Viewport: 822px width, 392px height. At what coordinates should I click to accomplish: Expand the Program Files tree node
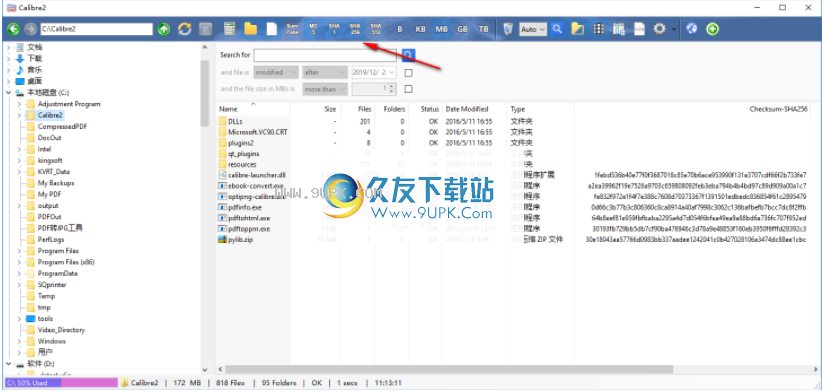click(19, 251)
